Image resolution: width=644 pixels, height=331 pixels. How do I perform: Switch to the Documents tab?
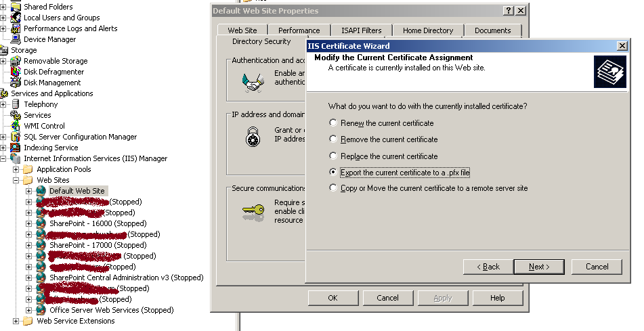(x=493, y=30)
